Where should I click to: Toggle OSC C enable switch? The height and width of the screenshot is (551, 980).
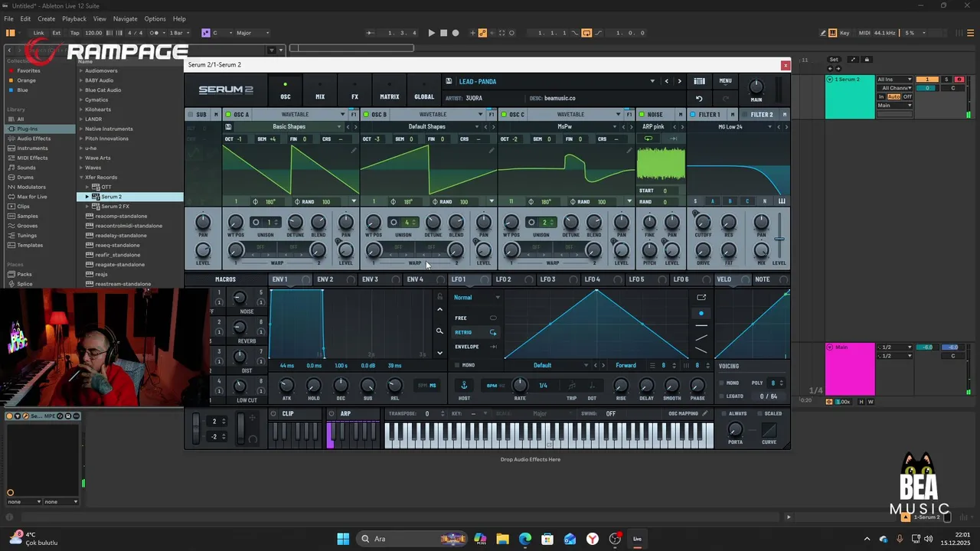504,115
